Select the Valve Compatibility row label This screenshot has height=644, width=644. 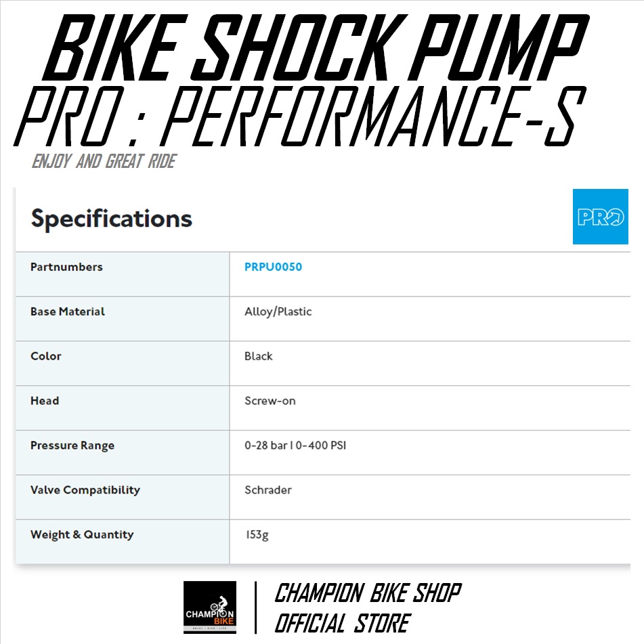pos(85,490)
